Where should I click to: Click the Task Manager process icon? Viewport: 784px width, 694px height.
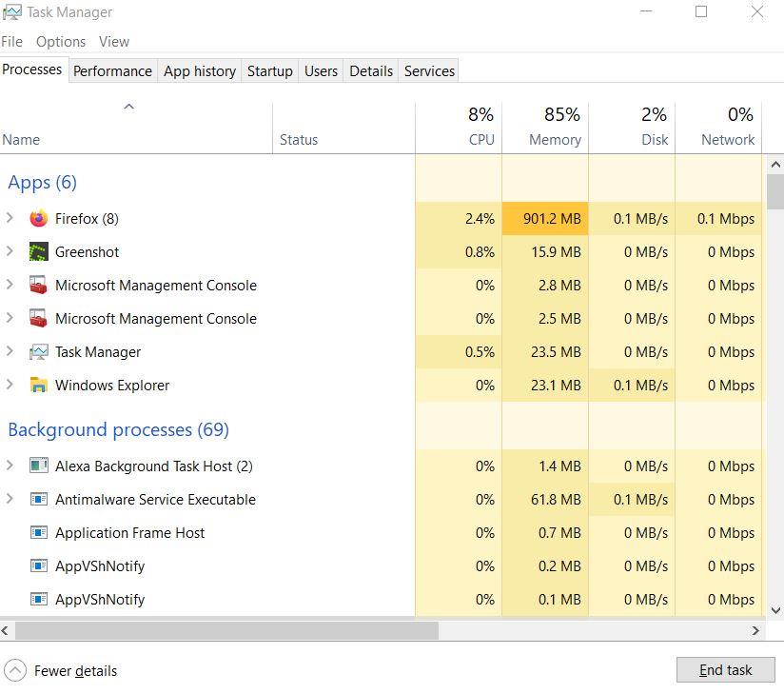(38, 352)
